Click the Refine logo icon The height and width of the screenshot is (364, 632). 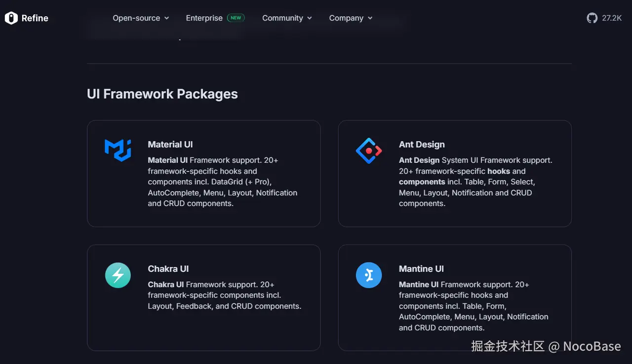click(x=11, y=18)
